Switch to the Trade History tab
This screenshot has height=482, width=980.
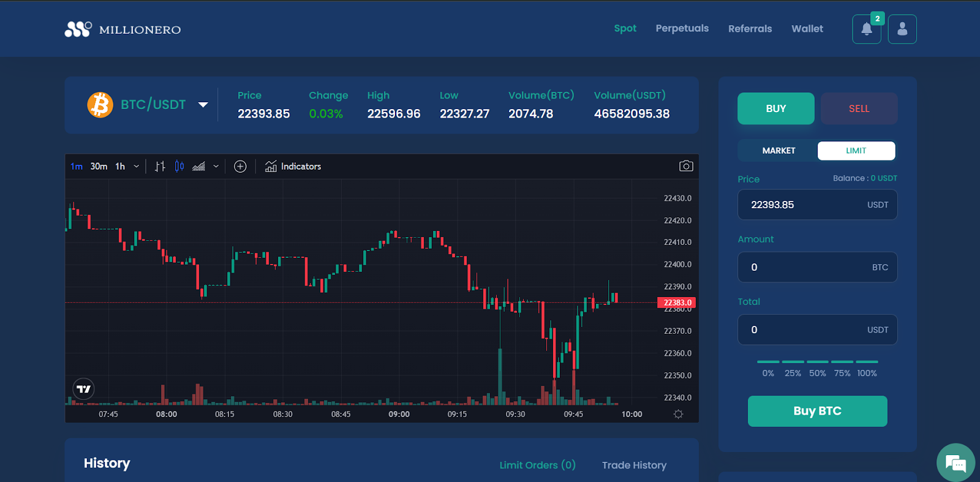pos(634,465)
